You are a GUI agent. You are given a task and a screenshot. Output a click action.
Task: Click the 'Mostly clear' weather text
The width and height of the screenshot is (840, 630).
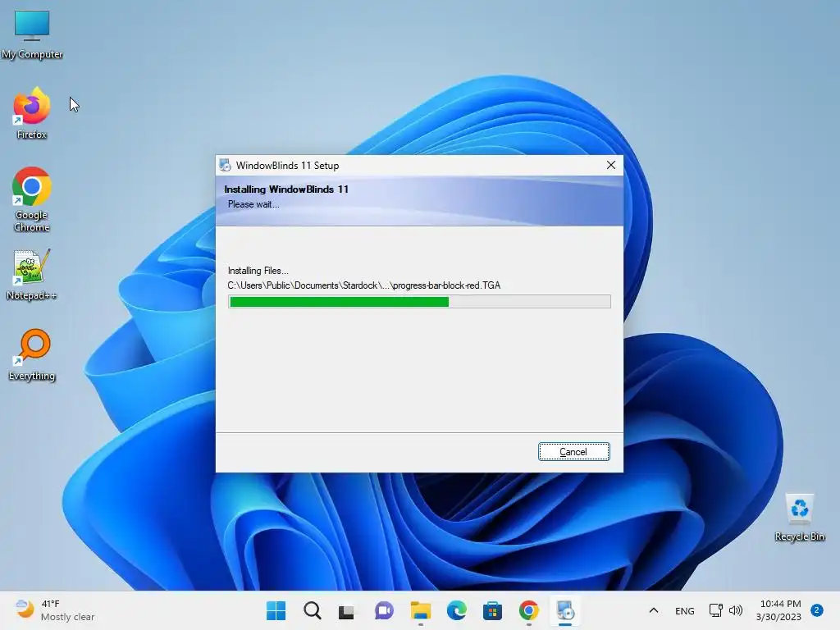[67, 617]
